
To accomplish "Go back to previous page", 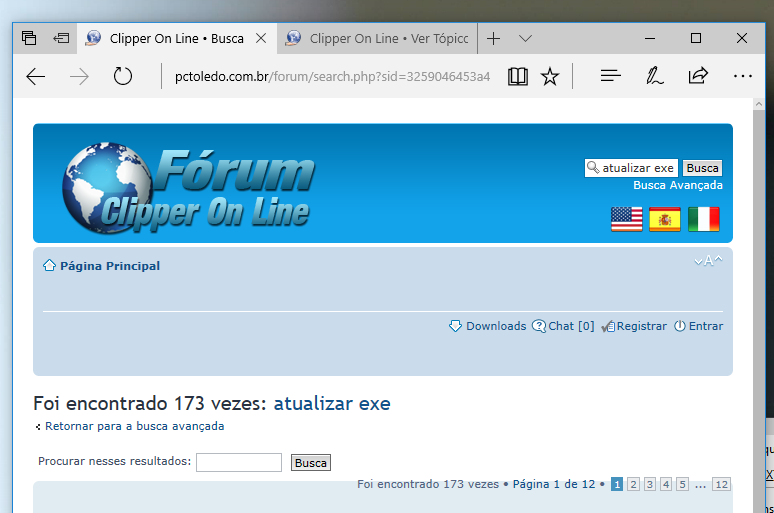I will click(x=36, y=77).
